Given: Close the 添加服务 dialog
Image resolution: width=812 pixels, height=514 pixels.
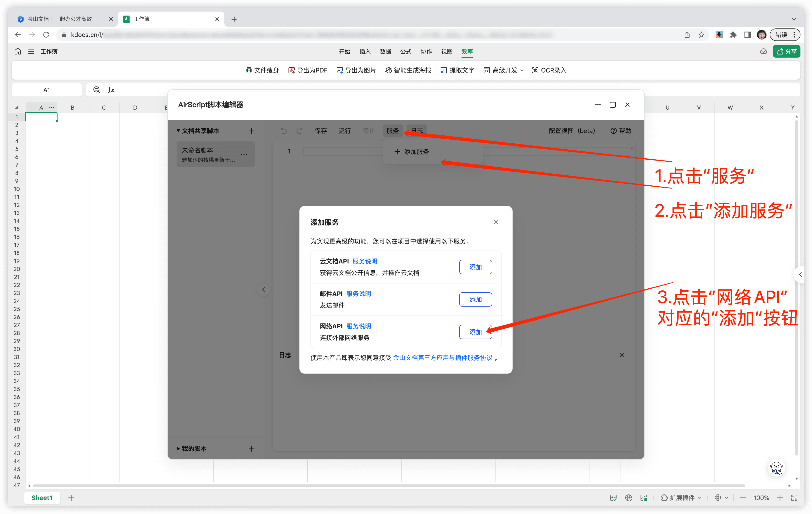Looking at the screenshot, I should pyautogui.click(x=496, y=222).
